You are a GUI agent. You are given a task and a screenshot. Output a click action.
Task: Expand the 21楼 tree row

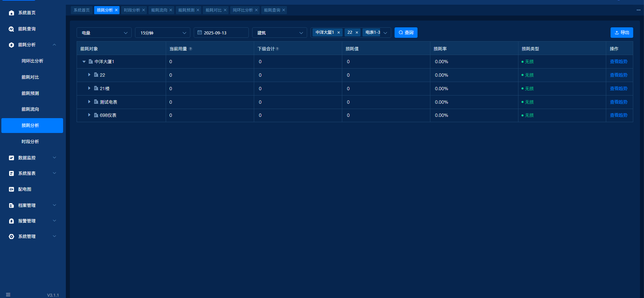coord(89,88)
